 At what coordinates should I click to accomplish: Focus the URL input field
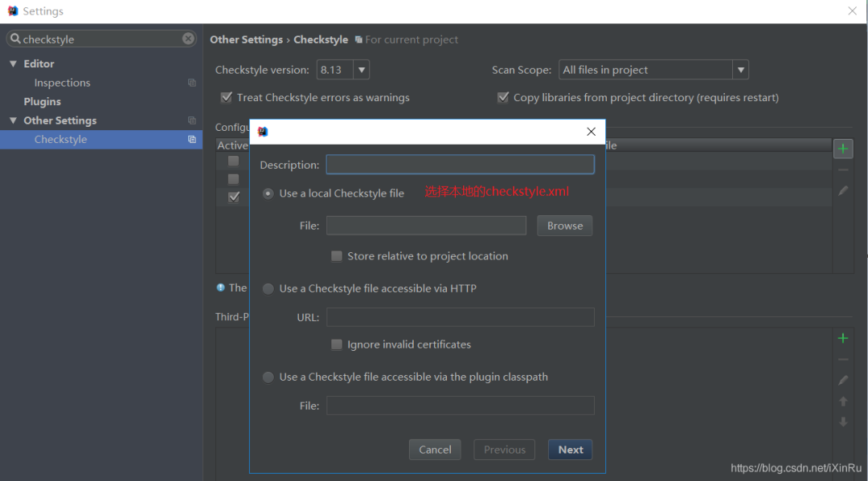460,317
